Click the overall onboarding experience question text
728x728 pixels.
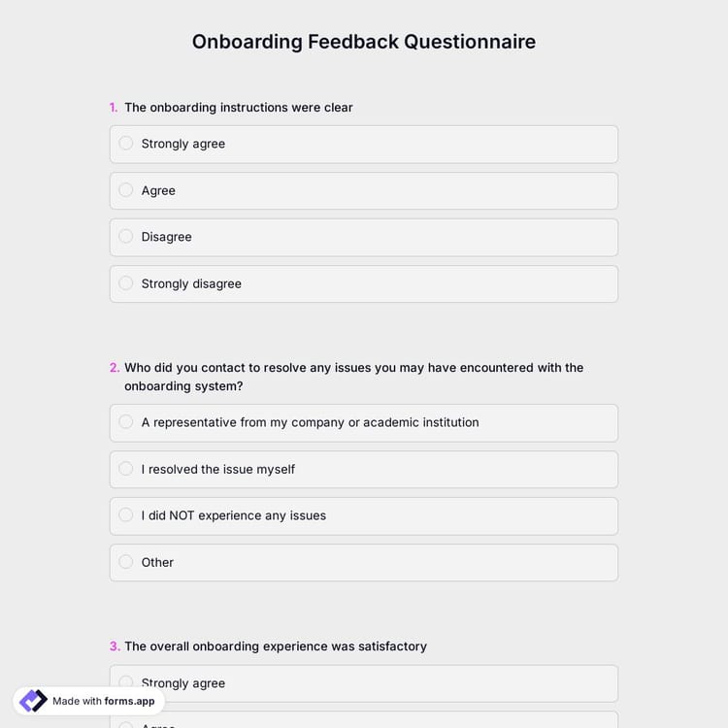tap(276, 646)
